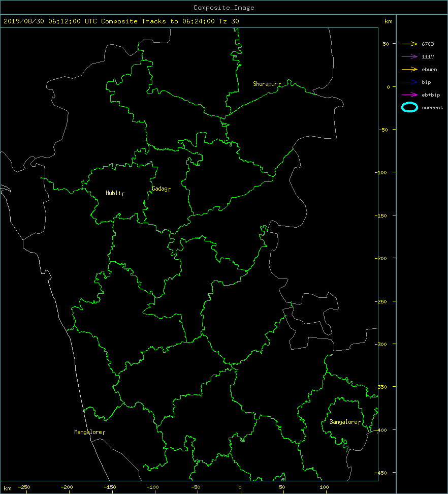Click the Composite_Image window title
448x494 pixels.
(224, 8)
